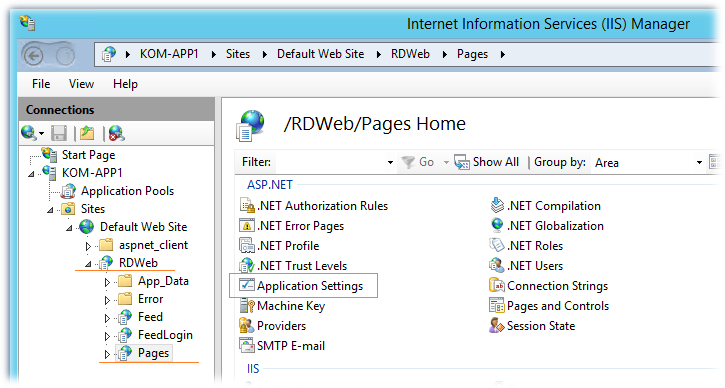Expand the FeedLogin application node
725x388 pixels.
pyautogui.click(x=107, y=336)
